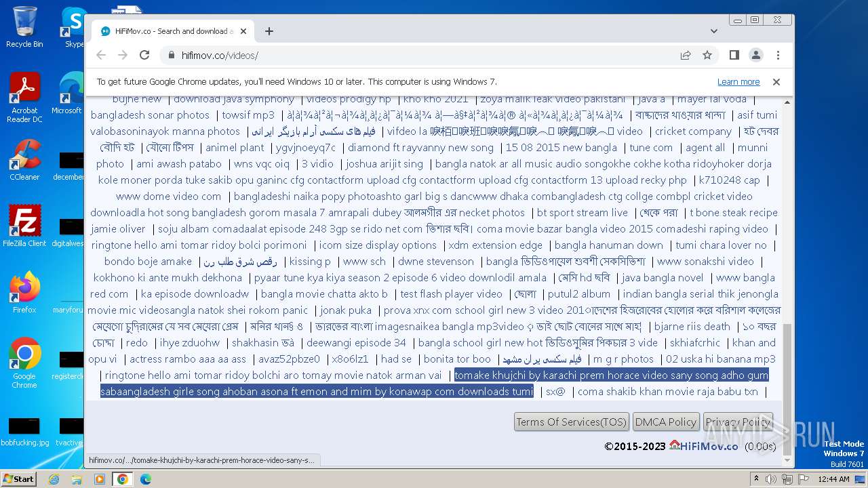This screenshot has height=488, width=868.
Task: Open 'cricket company' link
Action: click(x=693, y=131)
